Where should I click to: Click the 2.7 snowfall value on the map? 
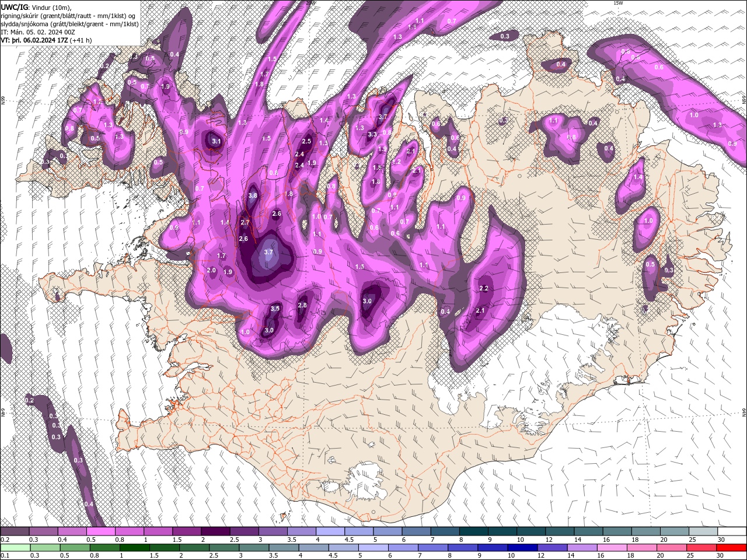click(x=245, y=222)
